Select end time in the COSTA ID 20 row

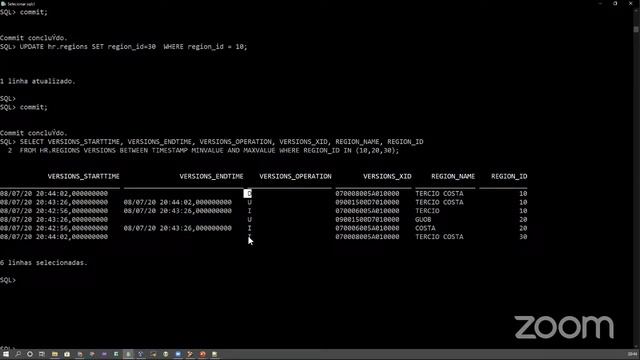(x=178, y=228)
